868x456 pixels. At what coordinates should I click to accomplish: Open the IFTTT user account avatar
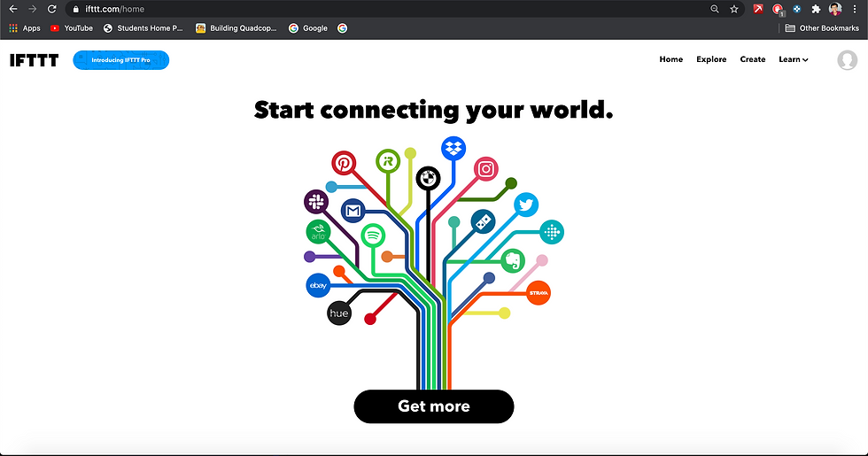coord(847,60)
